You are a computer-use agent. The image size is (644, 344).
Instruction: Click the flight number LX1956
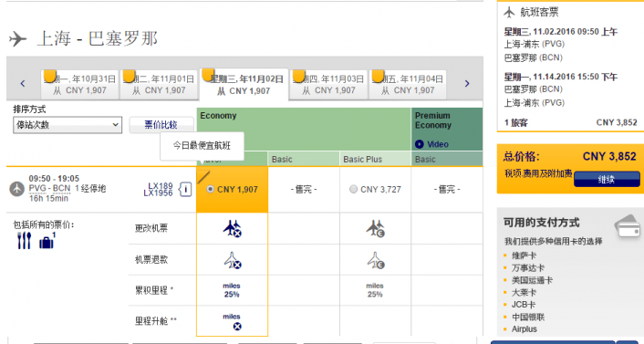158,193
